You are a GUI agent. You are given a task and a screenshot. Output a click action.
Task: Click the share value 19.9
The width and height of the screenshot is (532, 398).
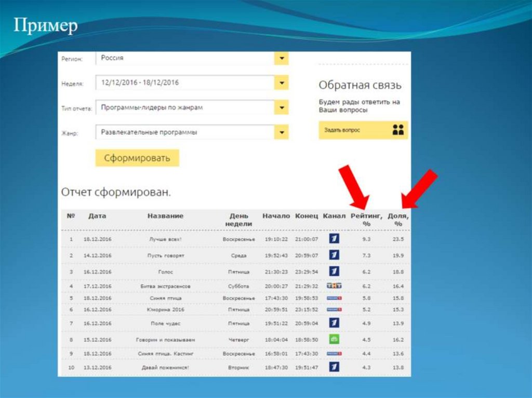[398, 255]
